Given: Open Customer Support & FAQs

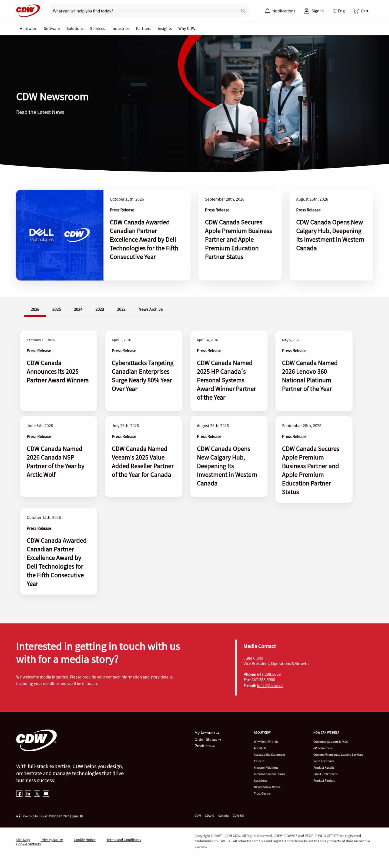Looking at the screenshot, I should 331,742.
